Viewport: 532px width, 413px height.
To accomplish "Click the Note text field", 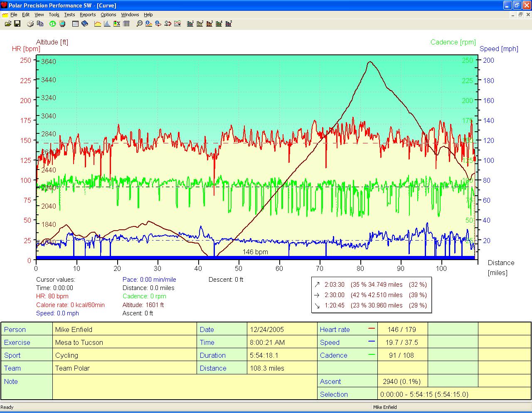I will (x=185, y=387).
